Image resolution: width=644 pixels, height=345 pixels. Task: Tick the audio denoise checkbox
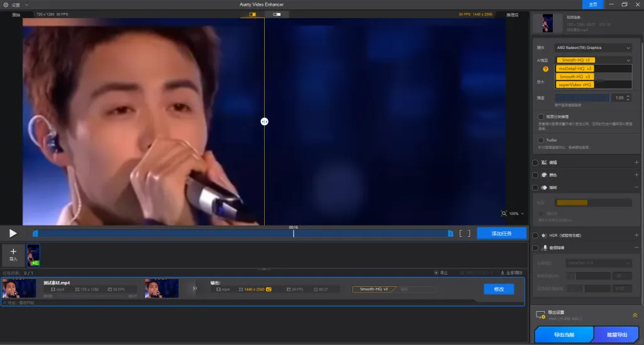(x=535, y=248)
